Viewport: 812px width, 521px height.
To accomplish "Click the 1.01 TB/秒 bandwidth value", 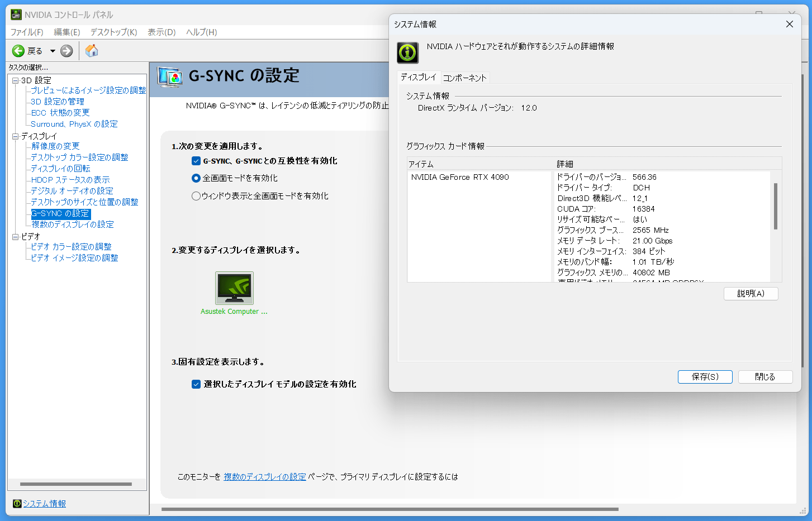I will coord(653,262).
